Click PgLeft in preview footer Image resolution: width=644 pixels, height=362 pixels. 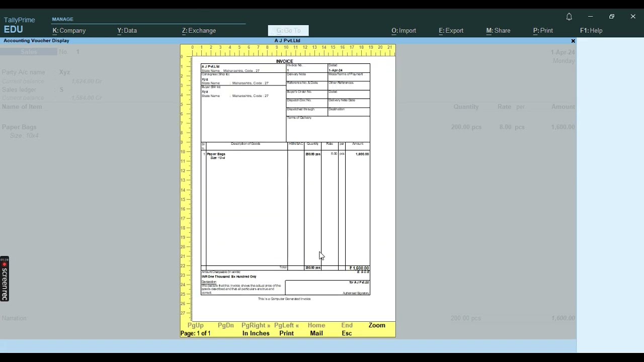pos(286,325)
